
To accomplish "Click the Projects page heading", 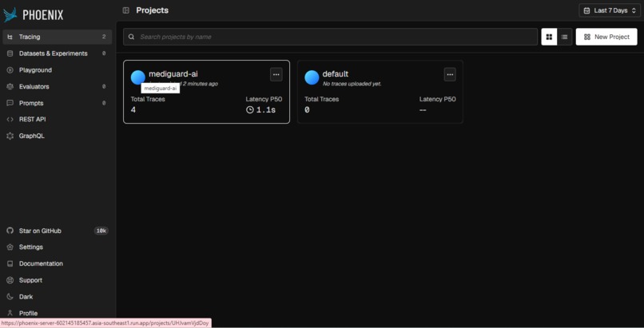I will 153,10.
